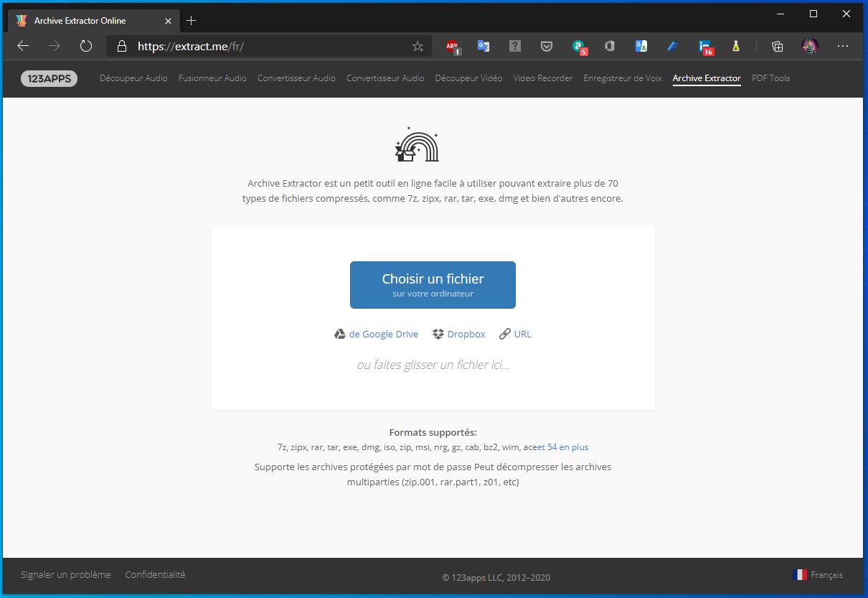This screenshot has width=868, height=598.
Task: Open the PDF Tools menu
Action: point(770,78)
